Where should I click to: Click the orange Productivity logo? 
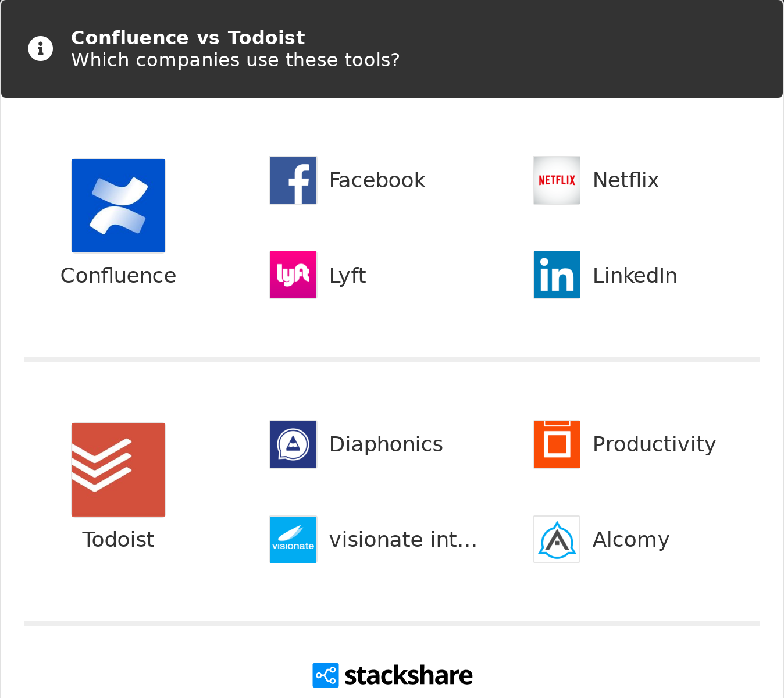[557, 444]
